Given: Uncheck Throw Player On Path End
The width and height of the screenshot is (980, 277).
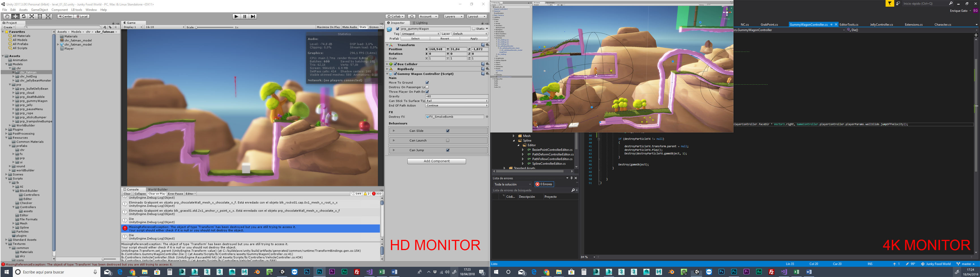Looking at the screenshot, I should pos(427,92).
